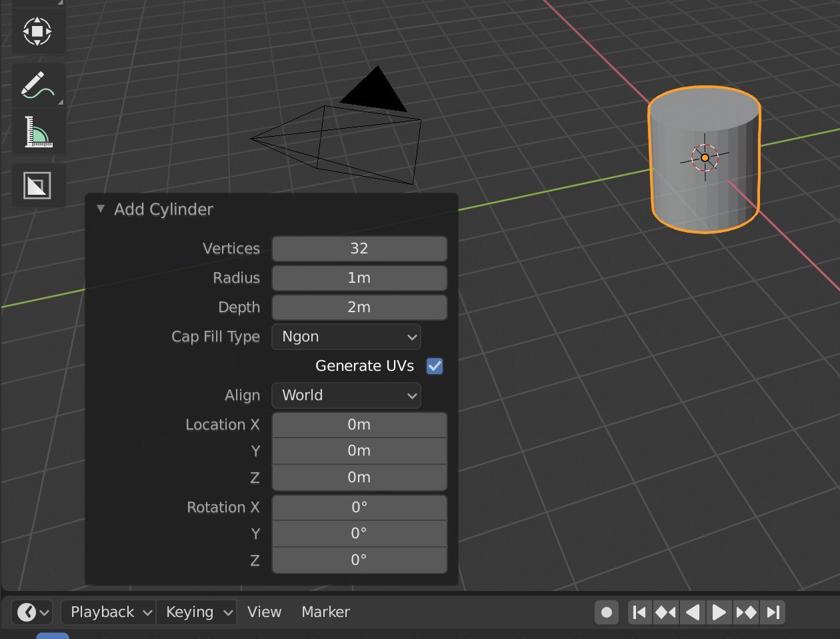Play the animation forward
The height and width of the screenshot is (639, 840).
[x=719, y=612]
